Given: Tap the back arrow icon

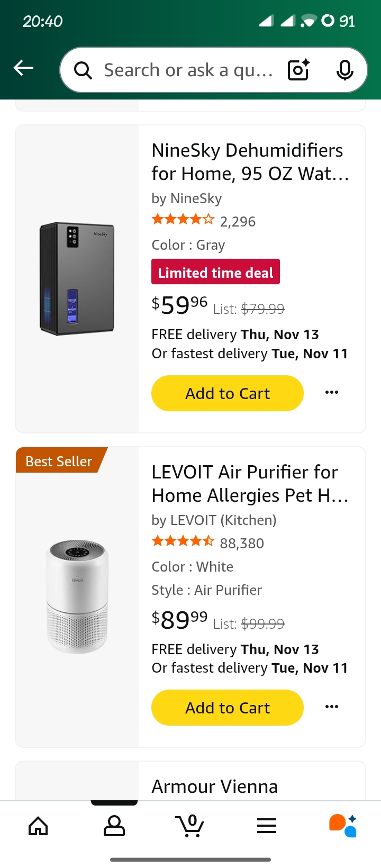Looking at the screenshot, I should point(24,68).
